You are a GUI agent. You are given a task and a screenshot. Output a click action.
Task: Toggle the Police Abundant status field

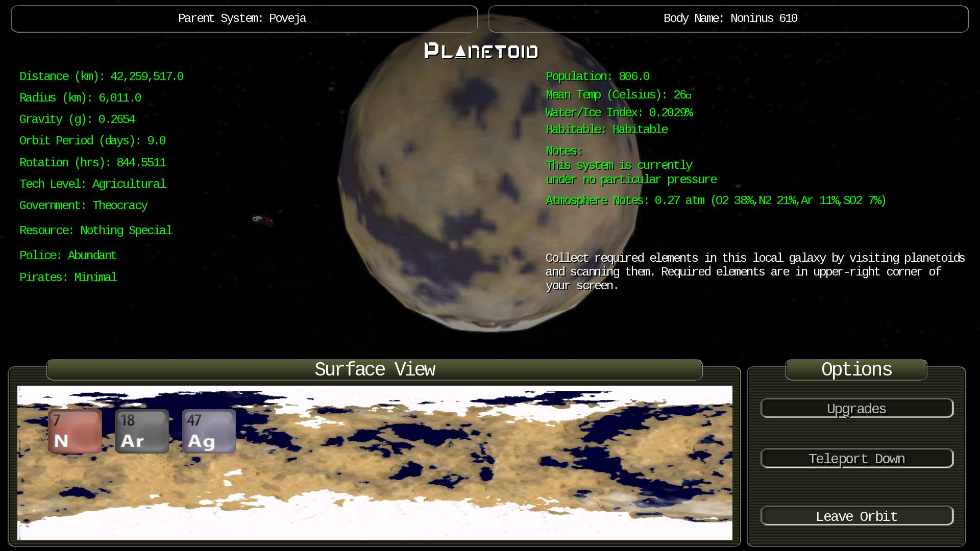(68, 255)
